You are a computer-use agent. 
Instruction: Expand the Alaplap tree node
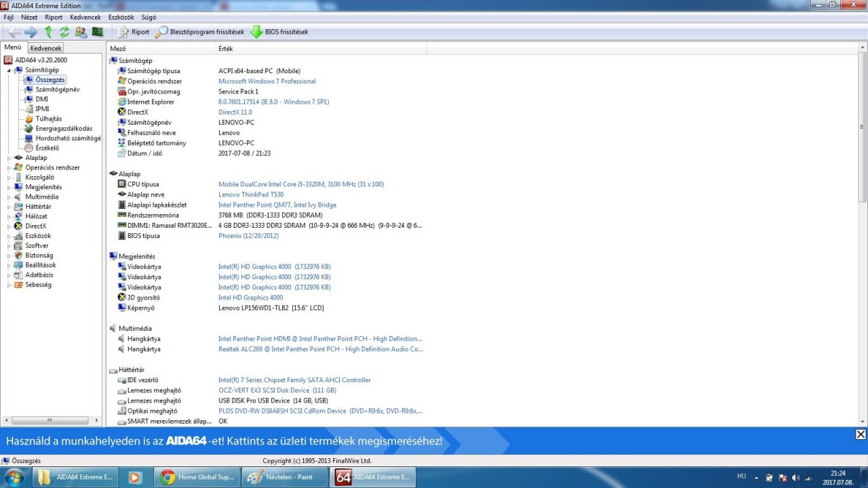pyautogui.click(x=9, y=158)
